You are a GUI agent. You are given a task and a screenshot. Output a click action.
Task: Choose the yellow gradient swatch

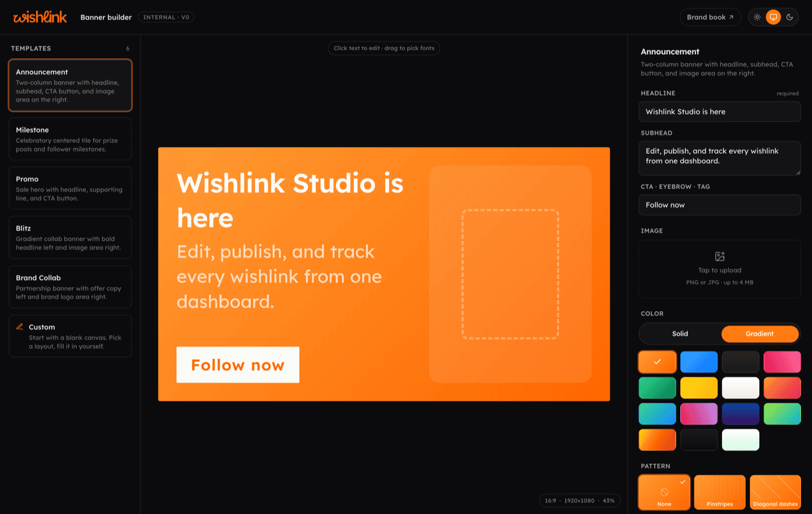pos(699,388)
